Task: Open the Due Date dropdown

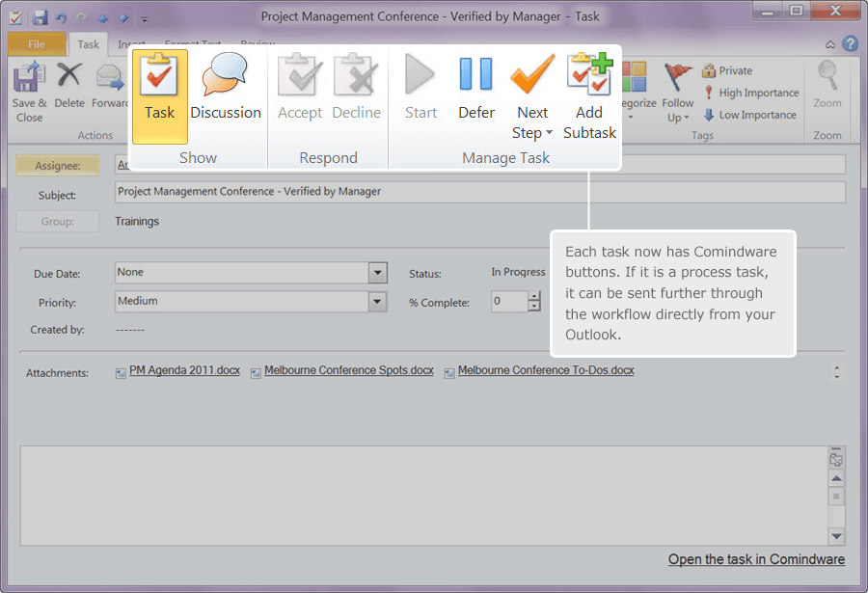Action: pyautogui.click(x=376, y=273)
